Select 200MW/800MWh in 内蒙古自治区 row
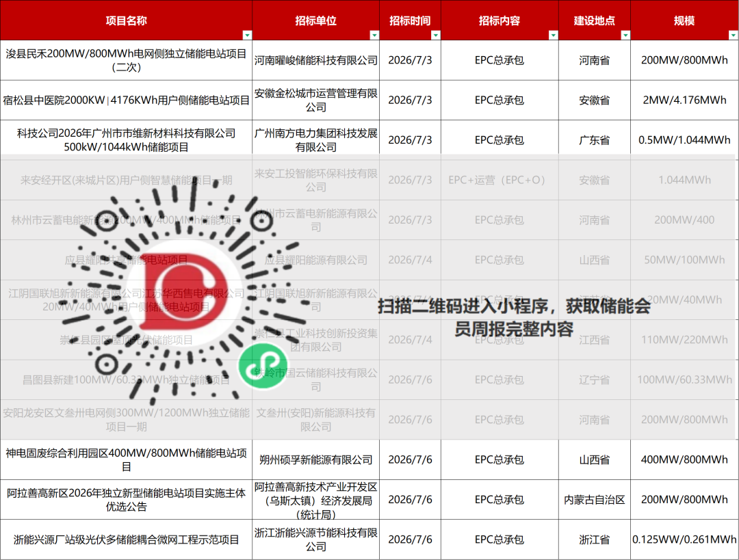 684,500
